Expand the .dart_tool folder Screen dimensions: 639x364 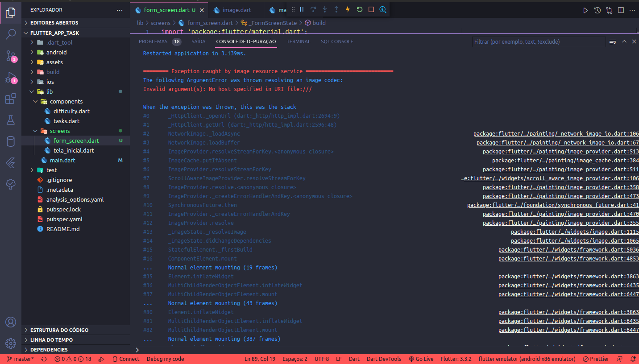[x=76, y=42]
